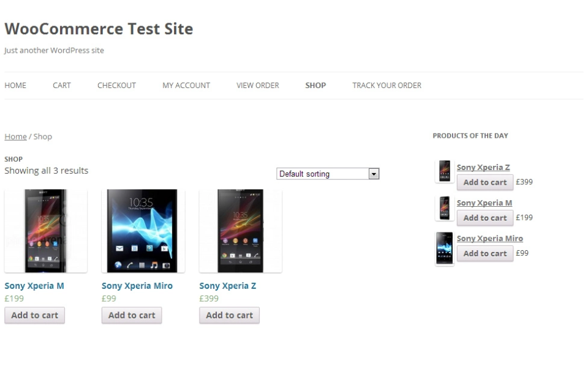Select the Sony Xperia M product thumbnail
Screen dimensions: 588x372
click(x=45, y=231)
